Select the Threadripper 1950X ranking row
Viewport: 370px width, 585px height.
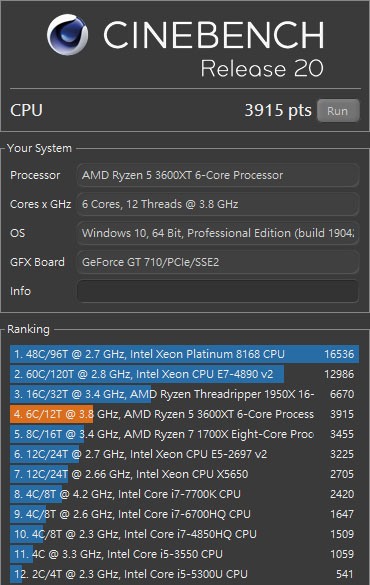pyautogui.click(x=185, y=394)
